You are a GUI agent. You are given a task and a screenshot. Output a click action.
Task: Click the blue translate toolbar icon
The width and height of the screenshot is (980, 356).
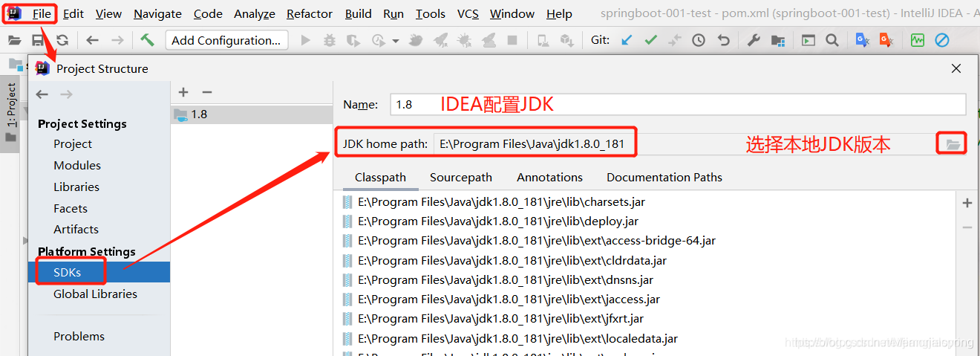(x=862, y=40)
